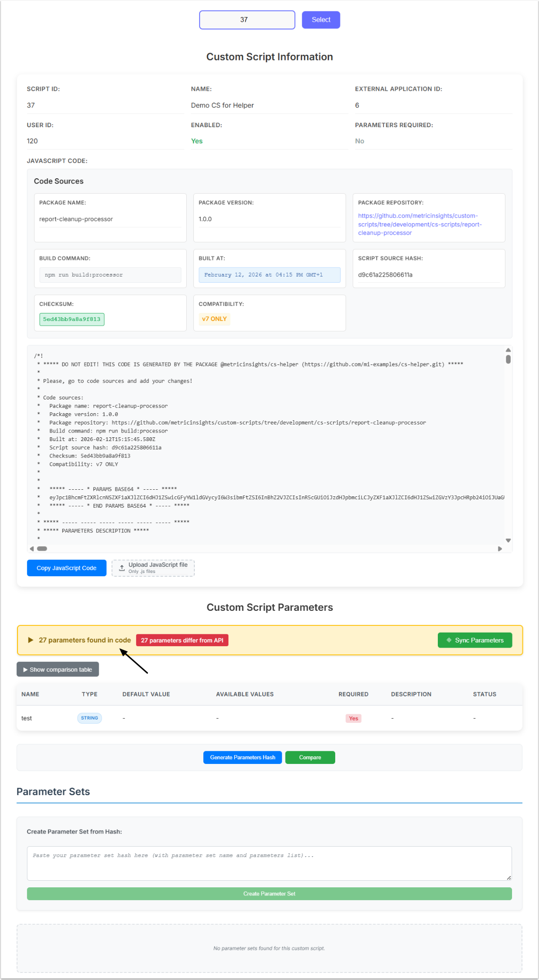Open the package repository GitHub link
Viewport: 539px width, 980px height.
(x=419, y=224)
